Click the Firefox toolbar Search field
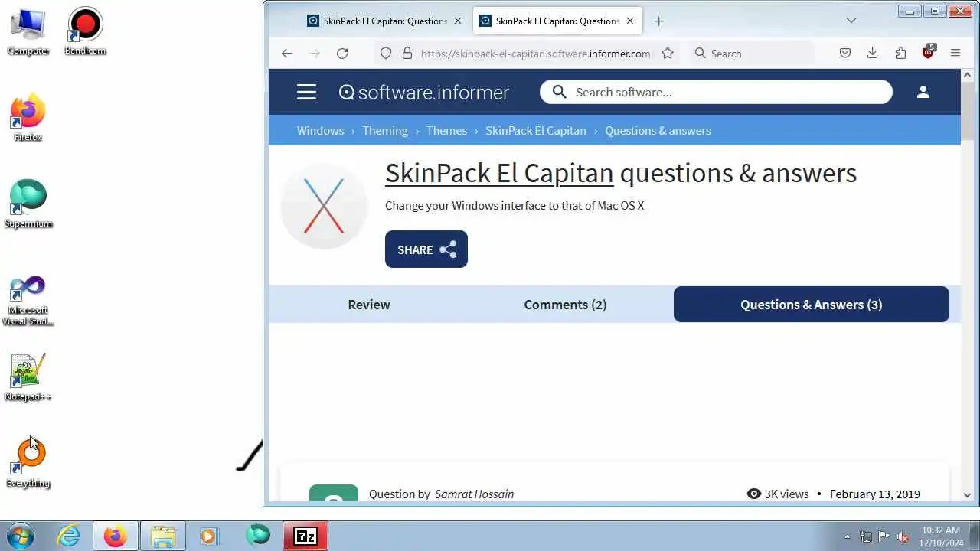 point(750,53)
